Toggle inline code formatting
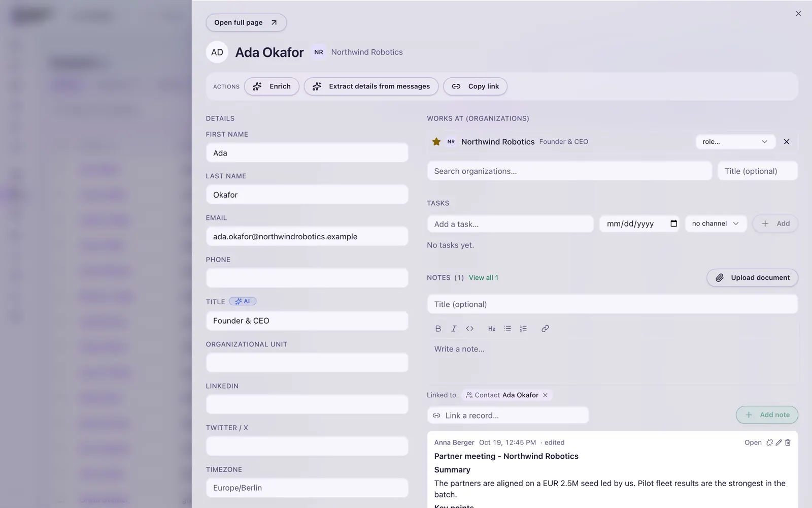This screenshot has width=812, height=508. 470,329
